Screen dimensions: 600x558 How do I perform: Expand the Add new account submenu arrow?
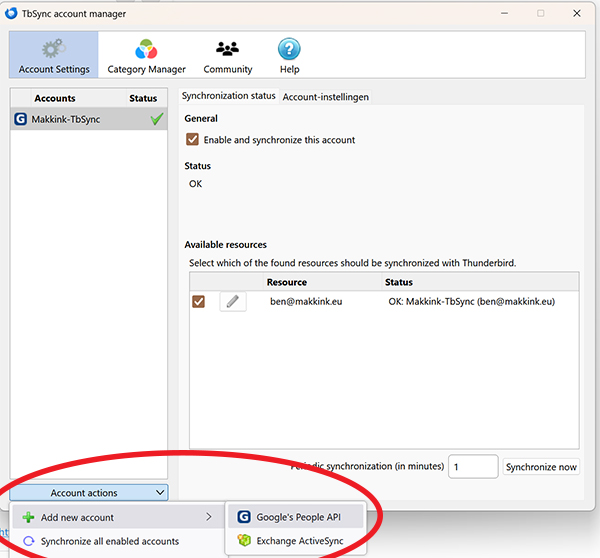(x=209, y=517)
